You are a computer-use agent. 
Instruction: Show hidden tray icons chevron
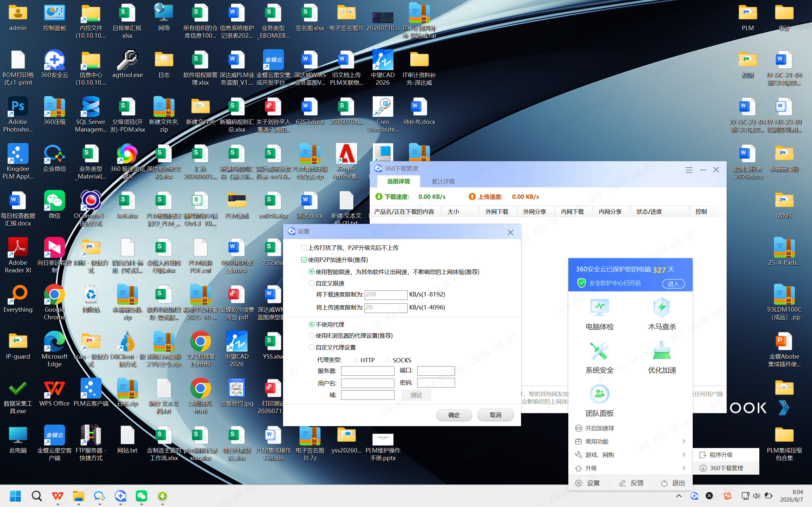tap(679, 496)
